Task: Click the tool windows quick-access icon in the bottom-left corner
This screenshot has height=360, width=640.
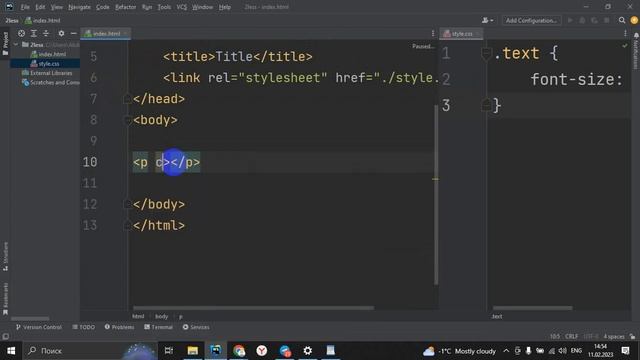Action: pos(5,336)
